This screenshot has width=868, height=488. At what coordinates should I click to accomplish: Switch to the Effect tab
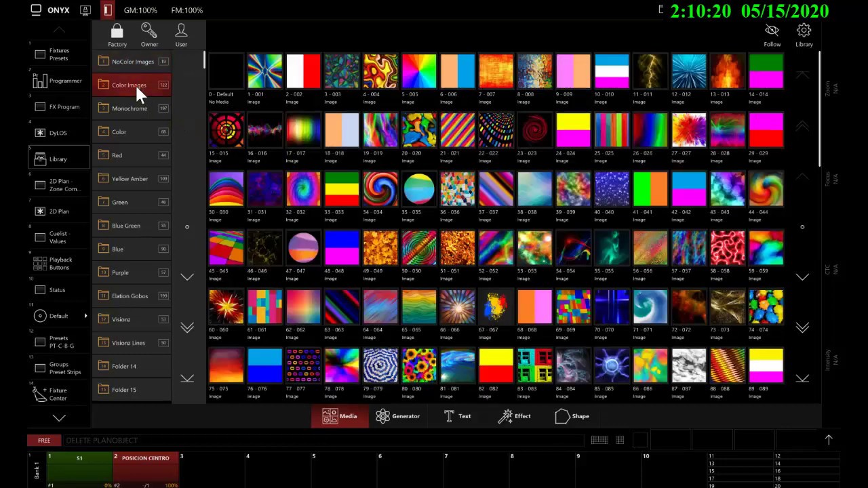tap(514, 416)
